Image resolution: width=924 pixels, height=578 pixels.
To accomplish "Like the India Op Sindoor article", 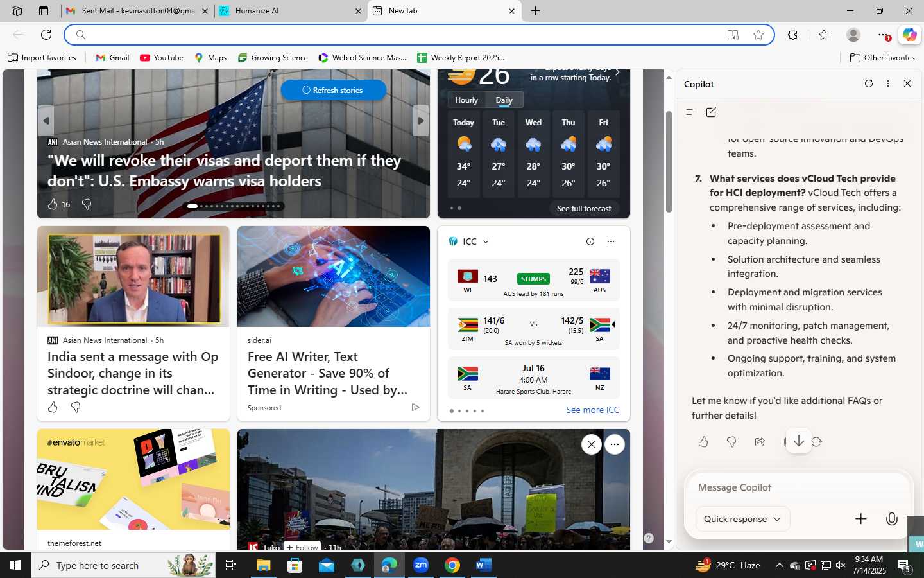I will (x=53, y=407).
